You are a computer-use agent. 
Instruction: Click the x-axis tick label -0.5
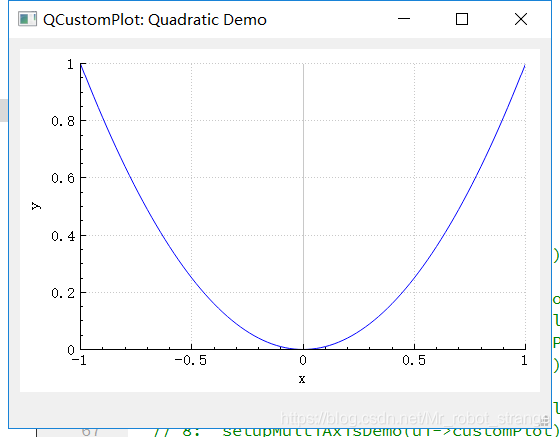(190, 360)
